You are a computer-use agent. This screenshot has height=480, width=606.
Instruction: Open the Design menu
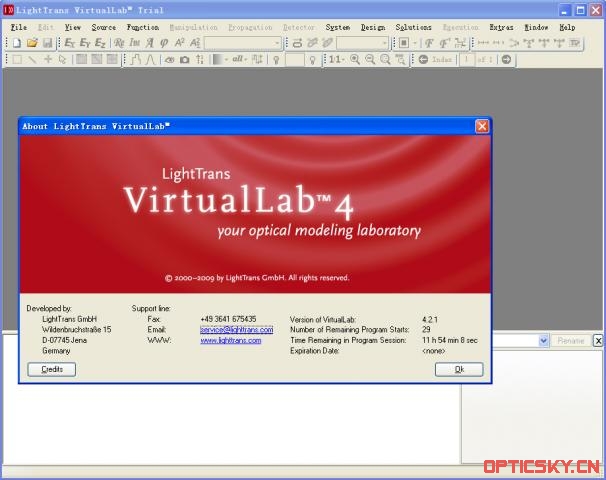(x=373, y=27)
